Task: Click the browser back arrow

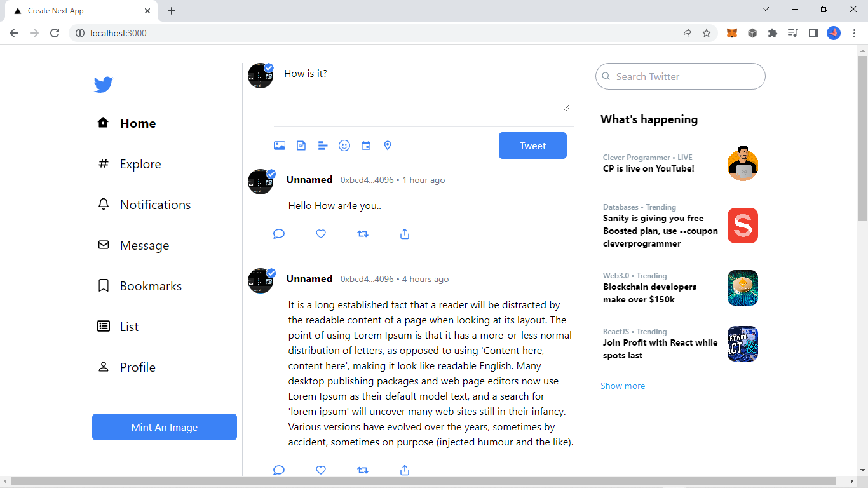Action: pyautogui.click(x=14, y=33)
